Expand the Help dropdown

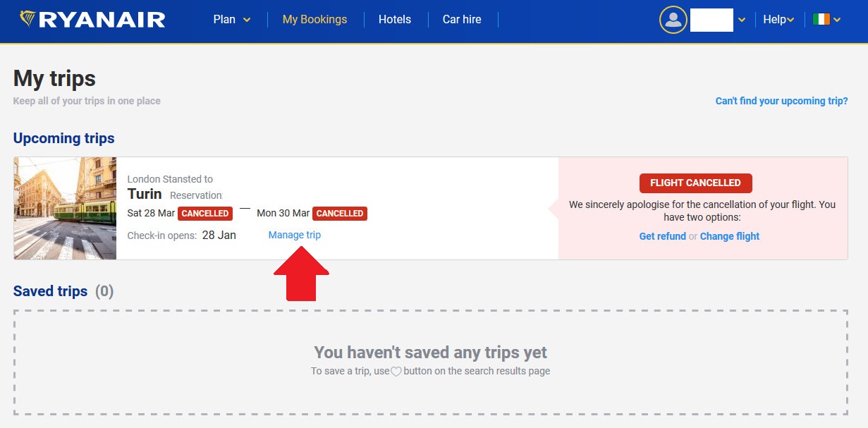[x=778, y=20]
